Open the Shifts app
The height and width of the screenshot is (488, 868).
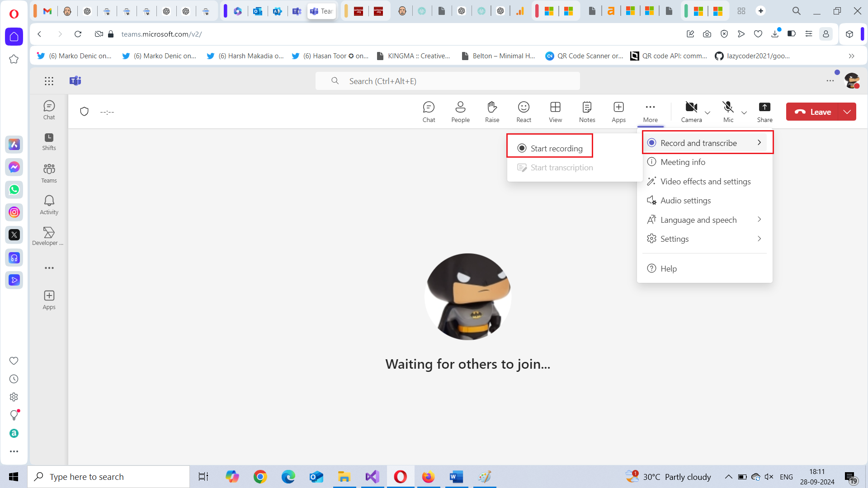tap(49, 141)
